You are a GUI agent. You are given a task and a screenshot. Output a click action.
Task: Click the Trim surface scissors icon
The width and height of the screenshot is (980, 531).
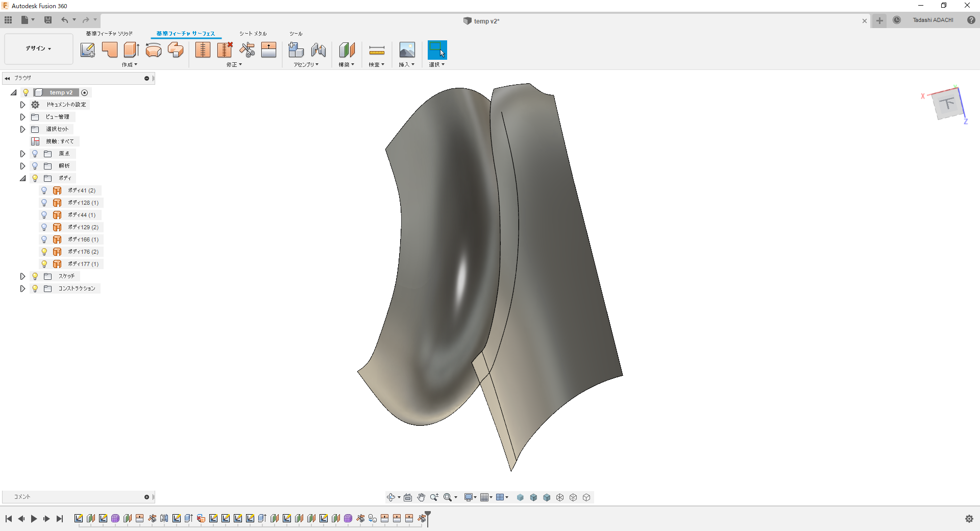tap(247, 50)
